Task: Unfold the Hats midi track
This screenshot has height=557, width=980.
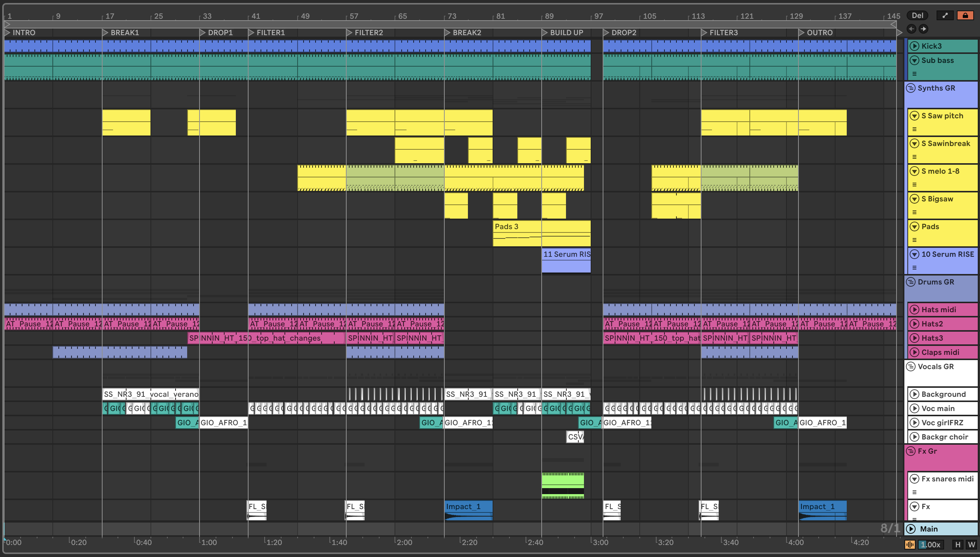Action: pos(914,310)
